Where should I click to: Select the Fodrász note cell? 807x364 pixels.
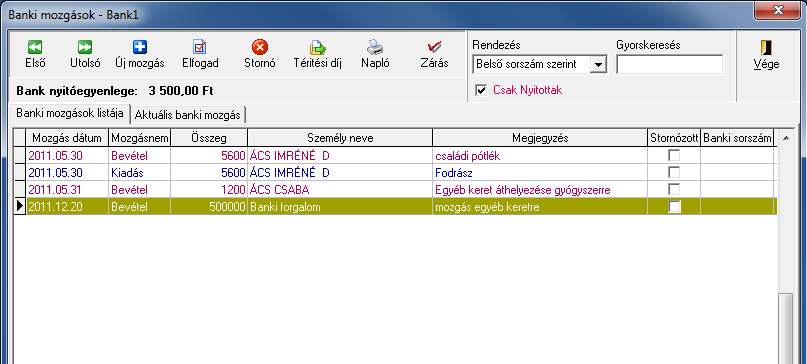540,172
